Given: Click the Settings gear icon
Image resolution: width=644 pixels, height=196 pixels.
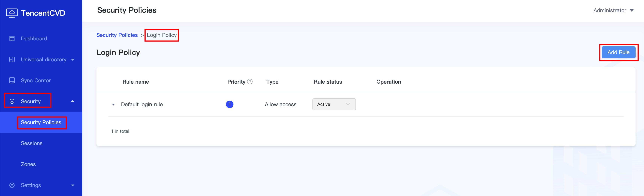Looking at the screenshot, I should (x=12, y=185).
